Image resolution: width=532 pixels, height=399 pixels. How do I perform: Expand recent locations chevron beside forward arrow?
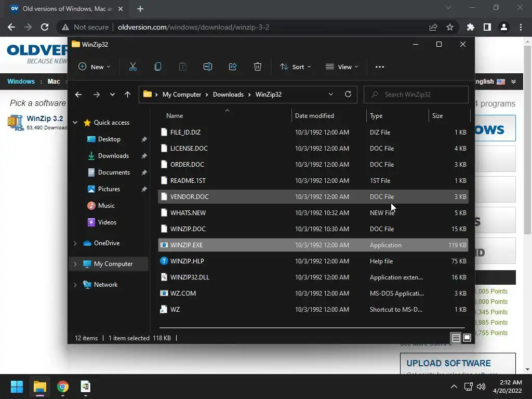pos(112,95)
